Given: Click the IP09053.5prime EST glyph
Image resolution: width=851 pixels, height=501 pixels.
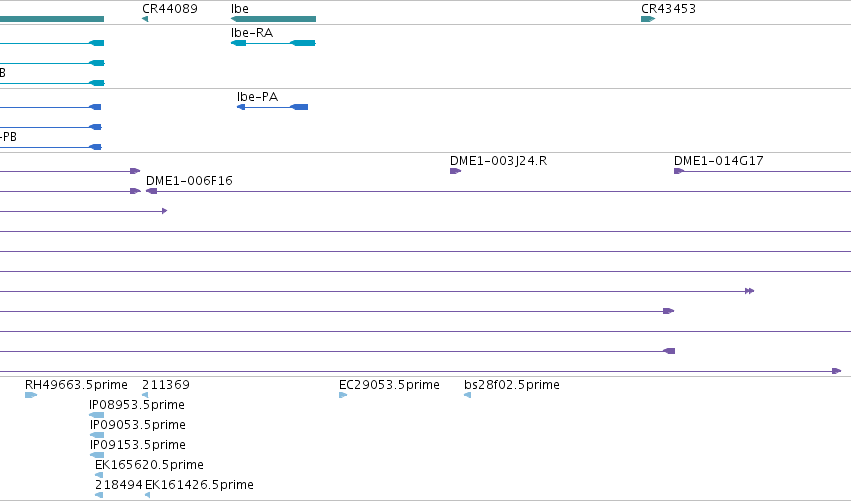Looking at the screenshot, I should [x=97, y=435].
